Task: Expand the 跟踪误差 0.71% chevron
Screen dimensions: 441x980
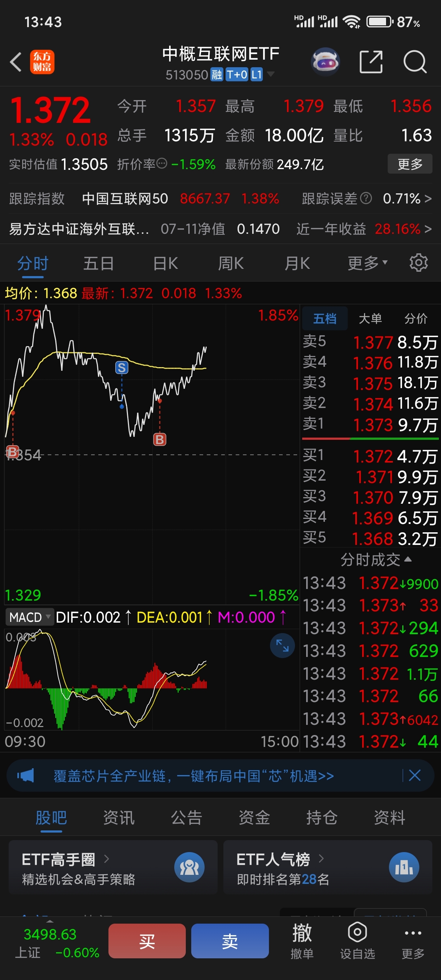Action: 428,198
